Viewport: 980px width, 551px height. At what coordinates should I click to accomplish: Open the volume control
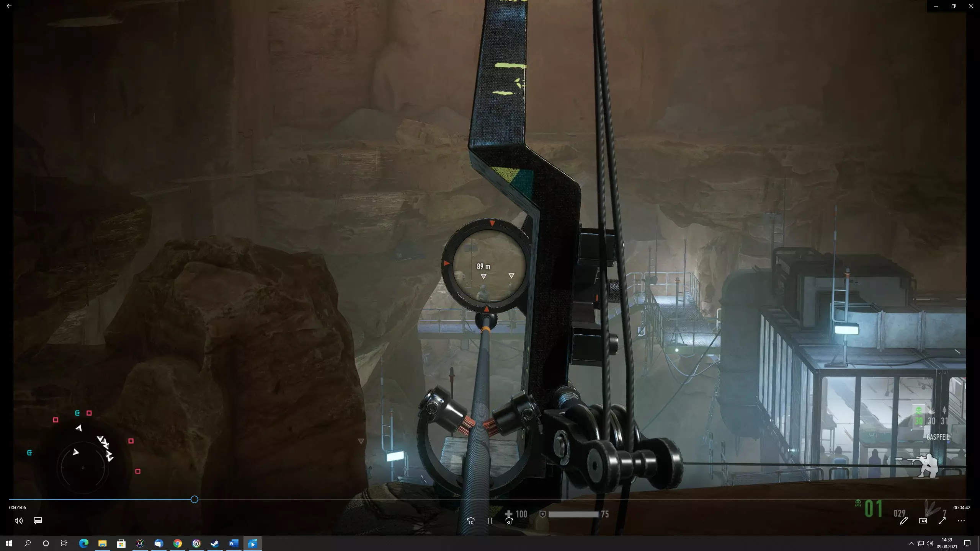18,521
